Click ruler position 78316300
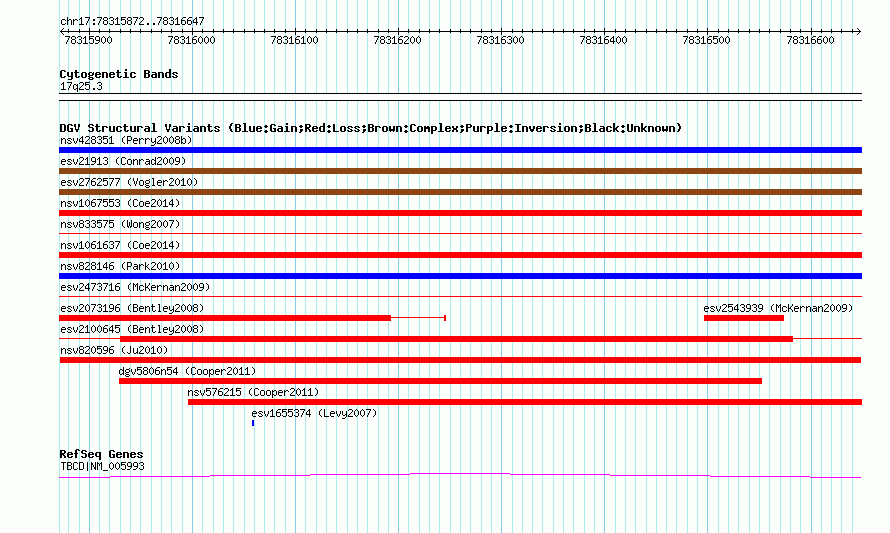Viewport: 890px width, 533px height. pos(501,40)
